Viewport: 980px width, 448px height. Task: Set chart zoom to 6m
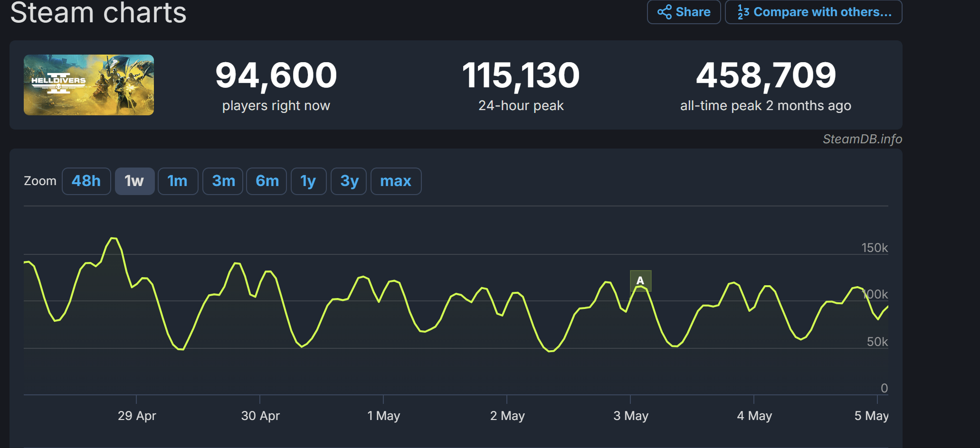(267, 181)
